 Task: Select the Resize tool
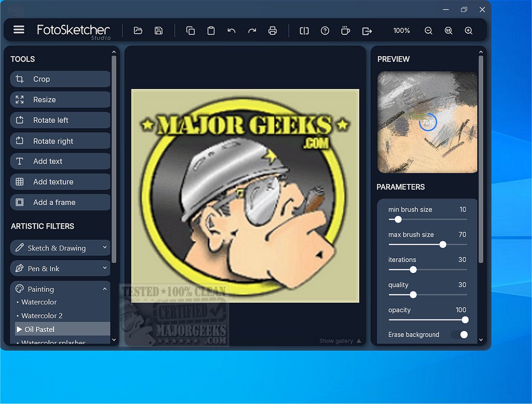(x=60, y=99)
